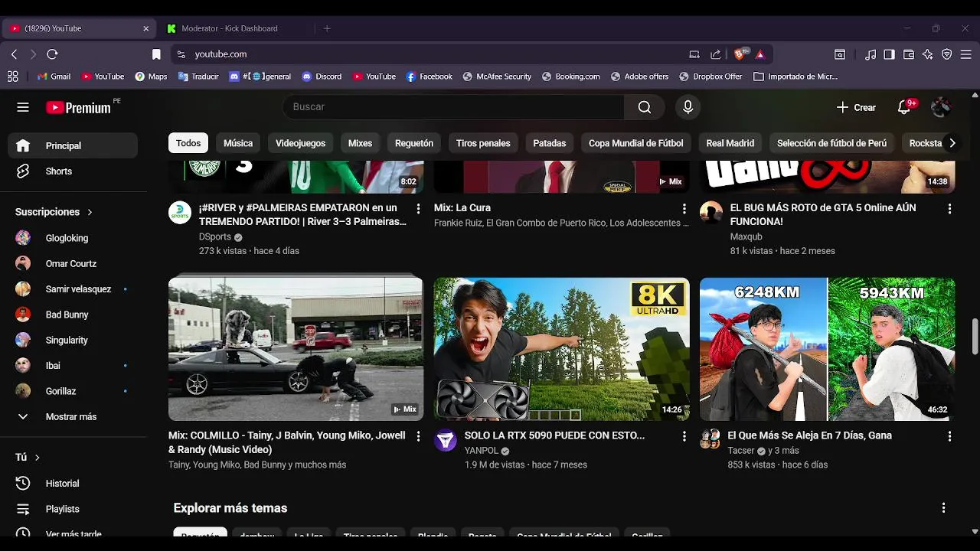Open Importado de Micr... bookmarks folder
Screen dimensions: 980x551
[795, 77]
